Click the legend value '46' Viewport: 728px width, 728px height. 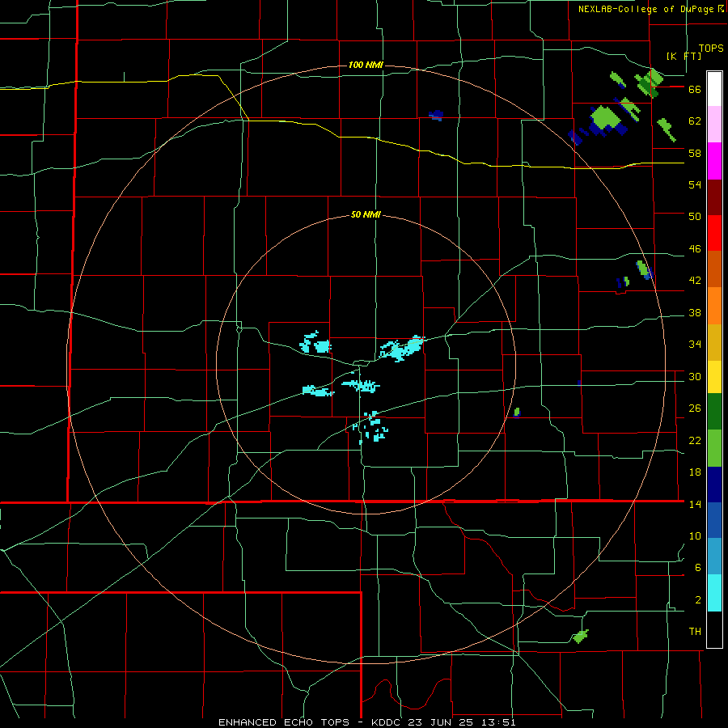coord(695,249)
